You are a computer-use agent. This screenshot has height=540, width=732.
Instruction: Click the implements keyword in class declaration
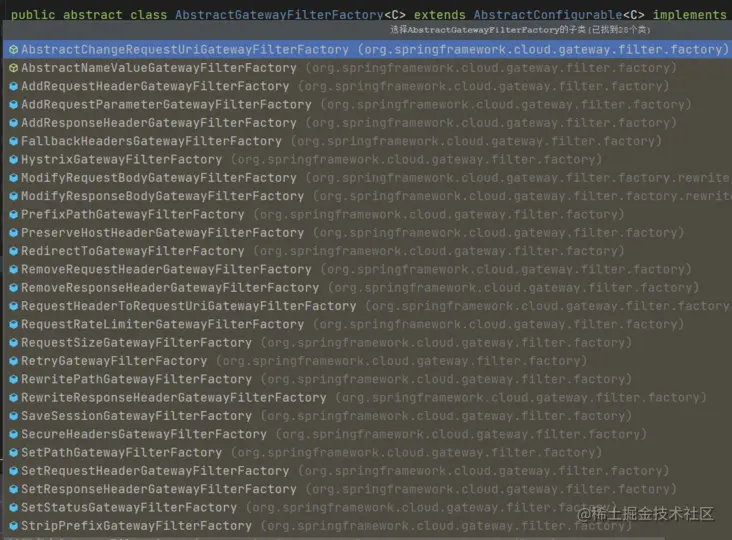tap(690, 14)
